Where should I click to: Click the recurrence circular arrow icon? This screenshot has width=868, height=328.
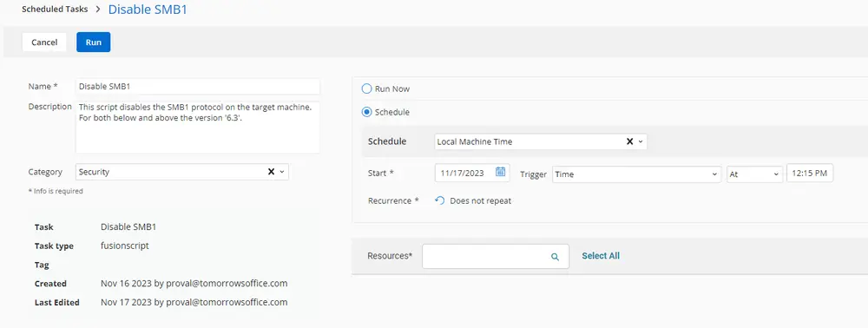(439, 200)
